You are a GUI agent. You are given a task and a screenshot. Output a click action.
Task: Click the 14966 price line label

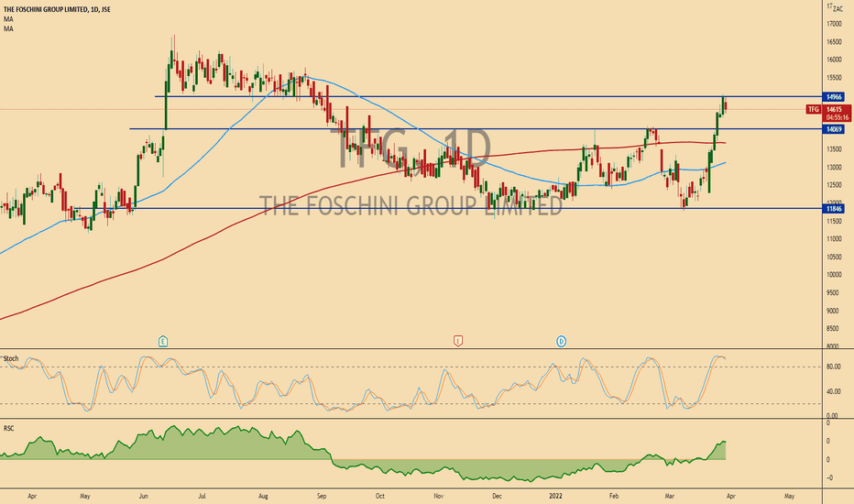[x=834, y=97]
